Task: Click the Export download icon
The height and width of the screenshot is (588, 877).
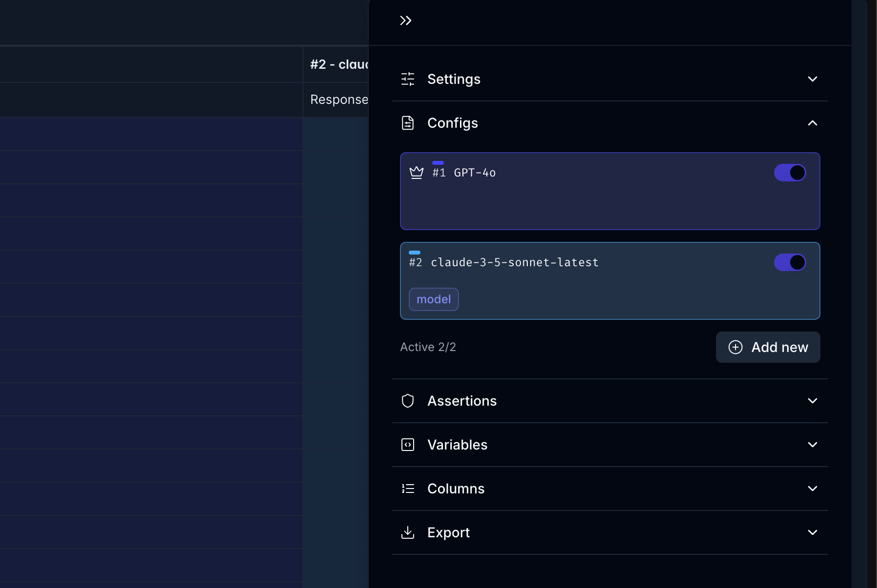Action: pyautogui.click(x=409, y=532)
